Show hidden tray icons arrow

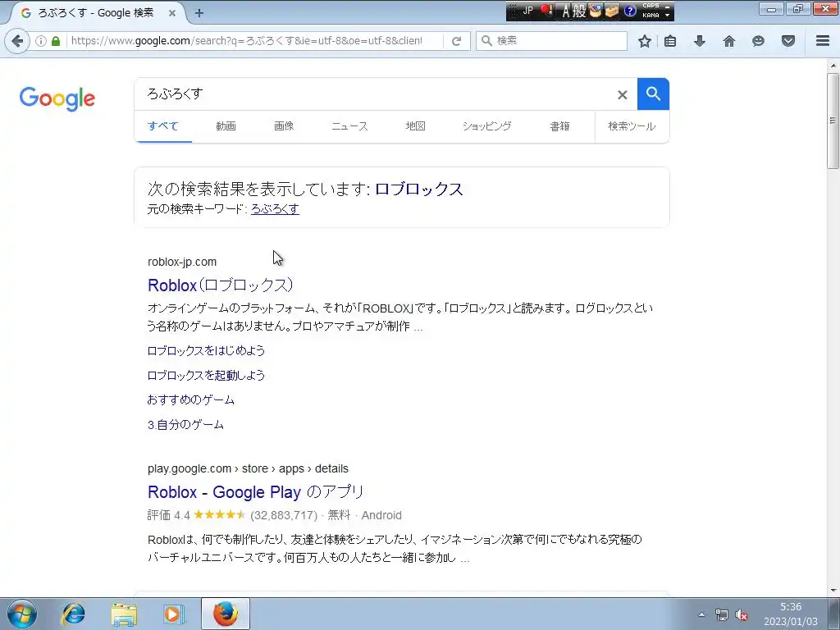coord(701,614)
